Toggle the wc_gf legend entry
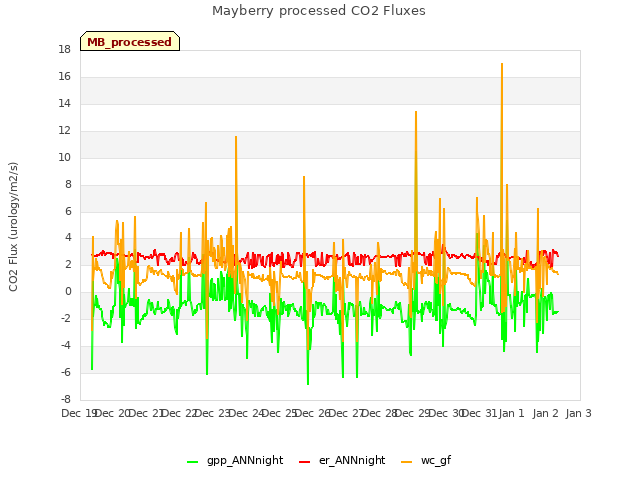640x480 pixels. coord(426,460)
